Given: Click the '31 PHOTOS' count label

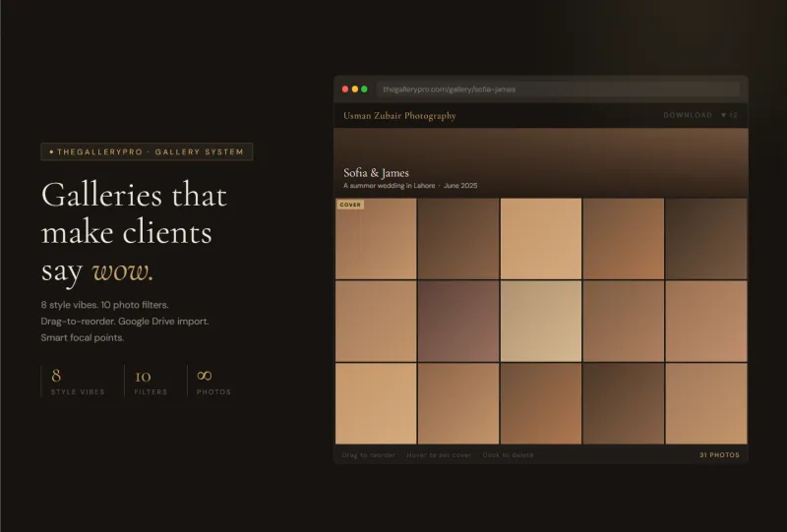Looking at the screenshot, I should (x=719, y=455).
